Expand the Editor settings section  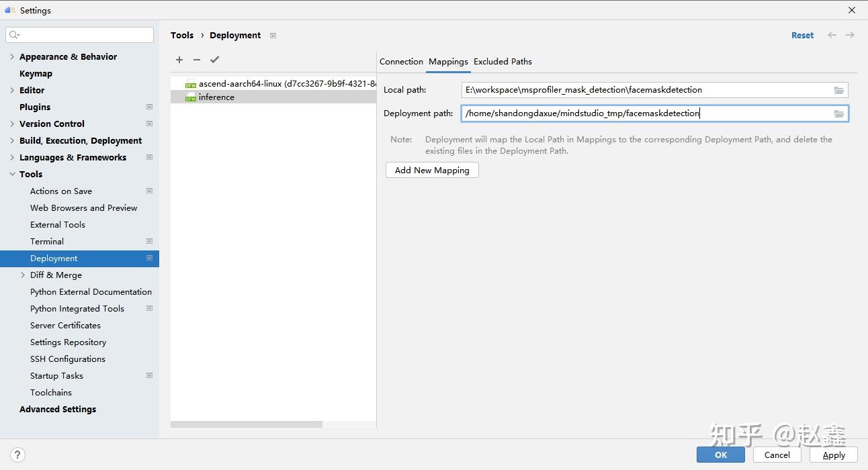click(x=12, y=90)
